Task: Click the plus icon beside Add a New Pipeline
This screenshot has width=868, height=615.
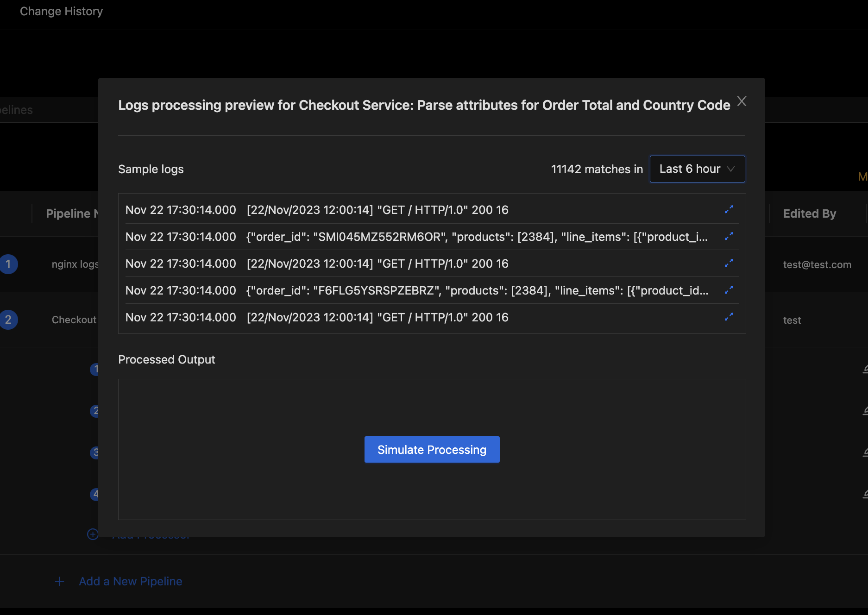Action: pos(59,581)
